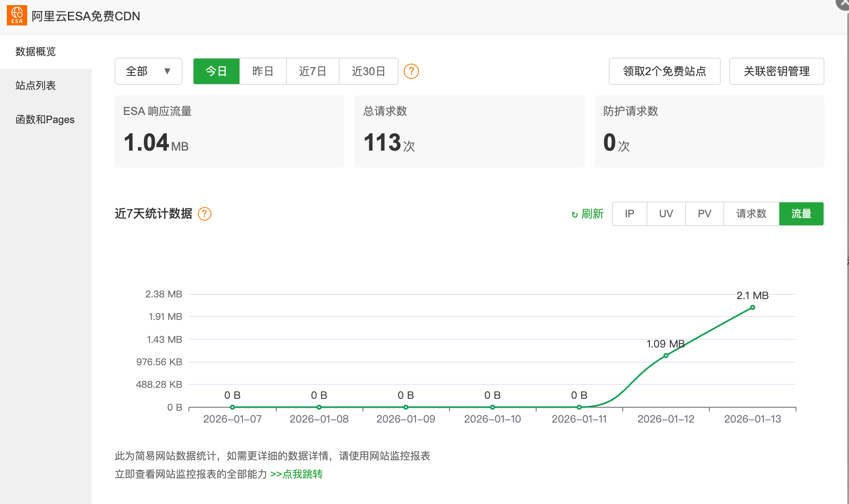Click the help icon beside date filters
This screenshot has height=504, width=849.
[x=411, y=71]
